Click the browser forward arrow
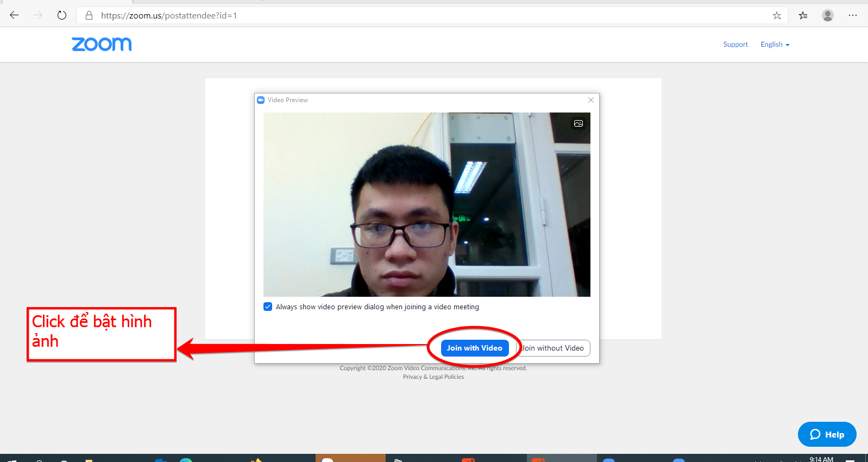Screen dimensions: 868x462 (38, 15)
